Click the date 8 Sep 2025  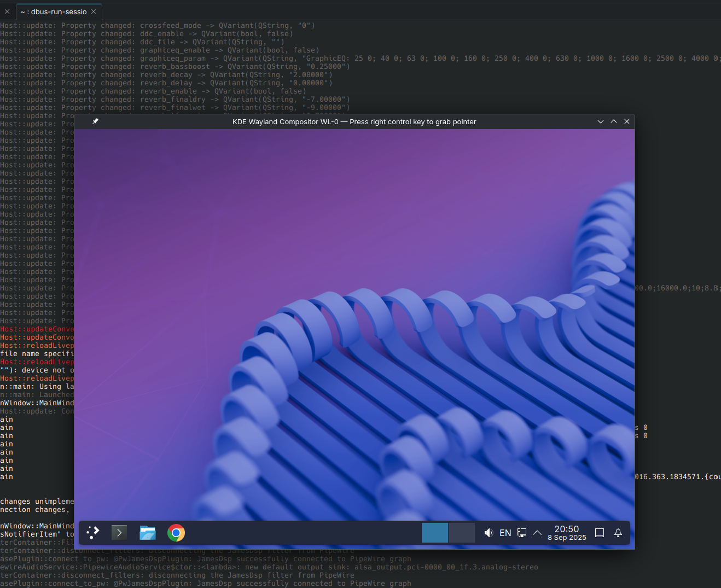(x=567, y=538)
